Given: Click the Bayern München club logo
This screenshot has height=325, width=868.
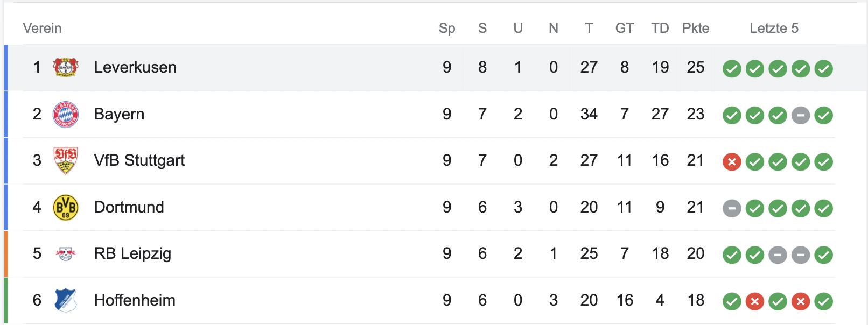Looking at the screenshot, I should pyautogui.click(x=66, y=114).
